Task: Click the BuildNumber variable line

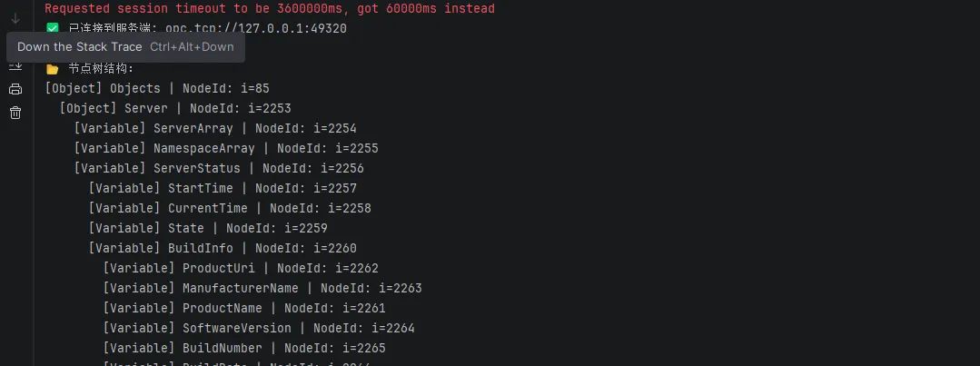Action: 244,349
